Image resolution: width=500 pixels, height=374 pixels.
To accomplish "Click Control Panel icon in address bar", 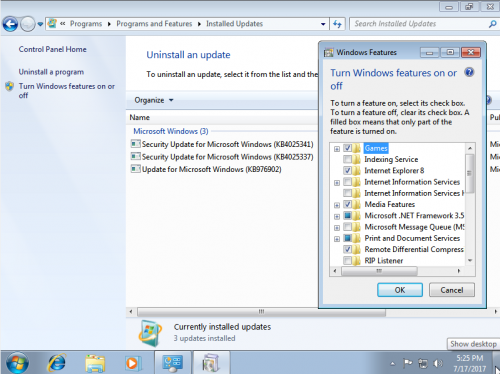I will point(52,24).
